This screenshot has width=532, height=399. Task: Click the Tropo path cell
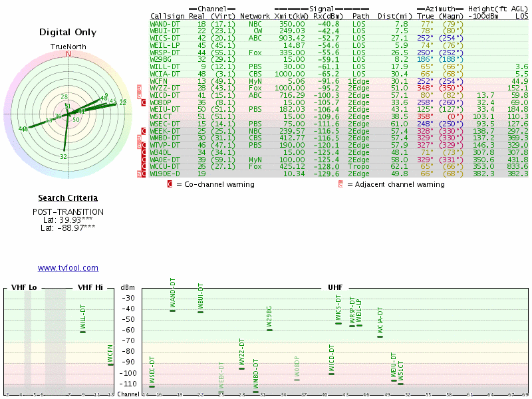coord(358,167)
